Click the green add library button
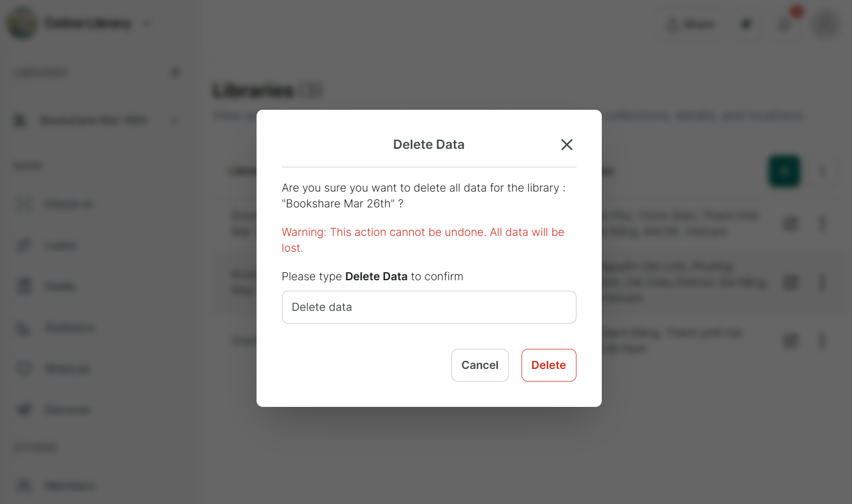This screenshot has height=504, width=852. (784, 171)
